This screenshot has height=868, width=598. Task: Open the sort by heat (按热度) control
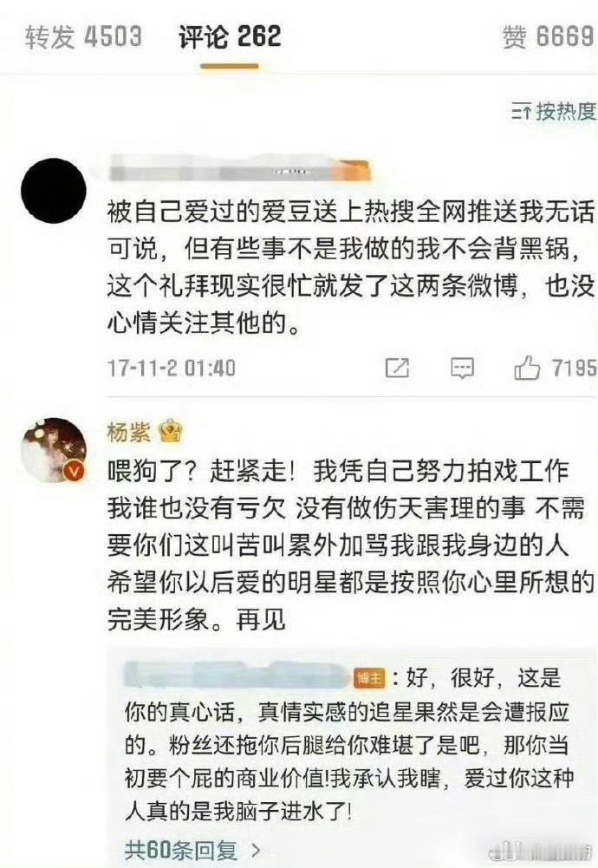coord(554,111)
